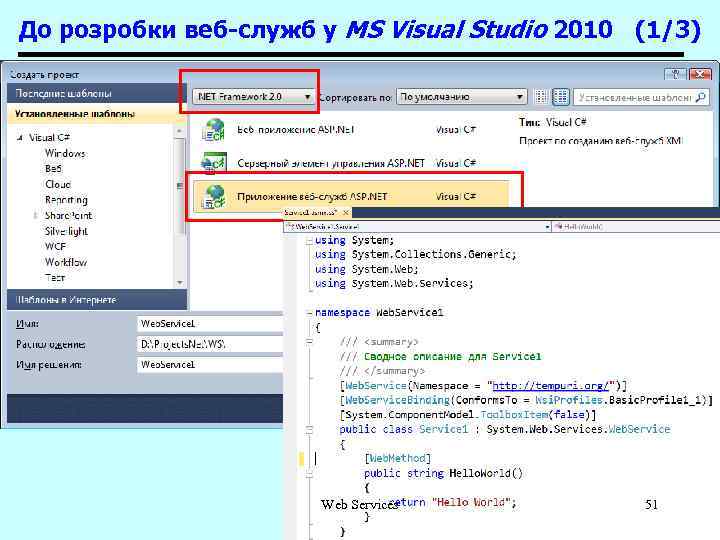The width and height of the screenshot is (720, 540).
Task: Click the 'Серверный элемент управления ASP.NET' icon
Action: click(213, 163)
